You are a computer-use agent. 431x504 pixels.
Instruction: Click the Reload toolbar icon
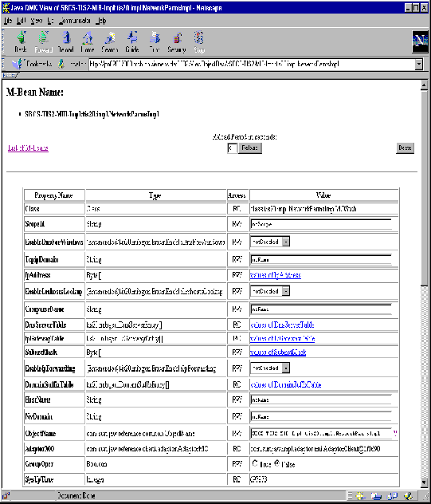65,41
